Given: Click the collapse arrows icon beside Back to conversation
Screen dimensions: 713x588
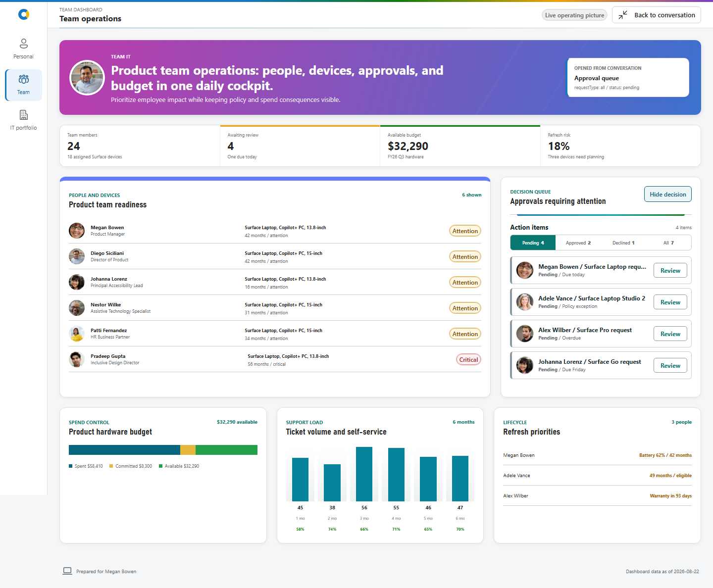Looking at the screenshot, I should 623,15.
